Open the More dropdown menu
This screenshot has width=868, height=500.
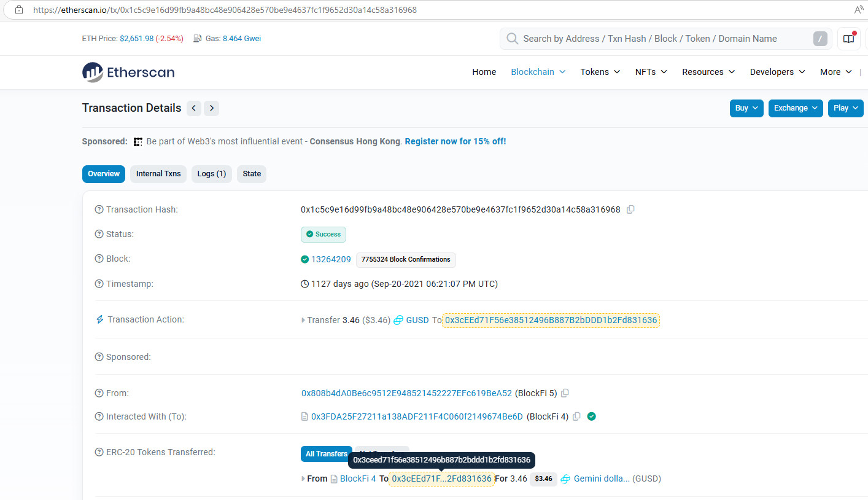point(836,72)
